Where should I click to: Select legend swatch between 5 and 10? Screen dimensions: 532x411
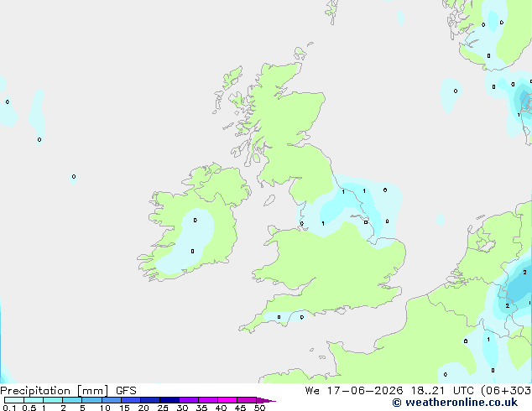coord(91,400)
